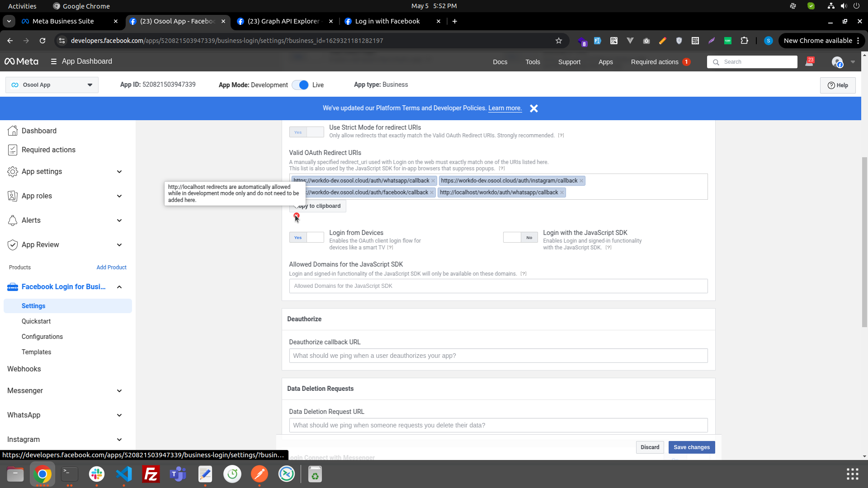The image size is (868, 488).
Task: Collapse Facebook Login for Business section
Action: coord(119,287)
